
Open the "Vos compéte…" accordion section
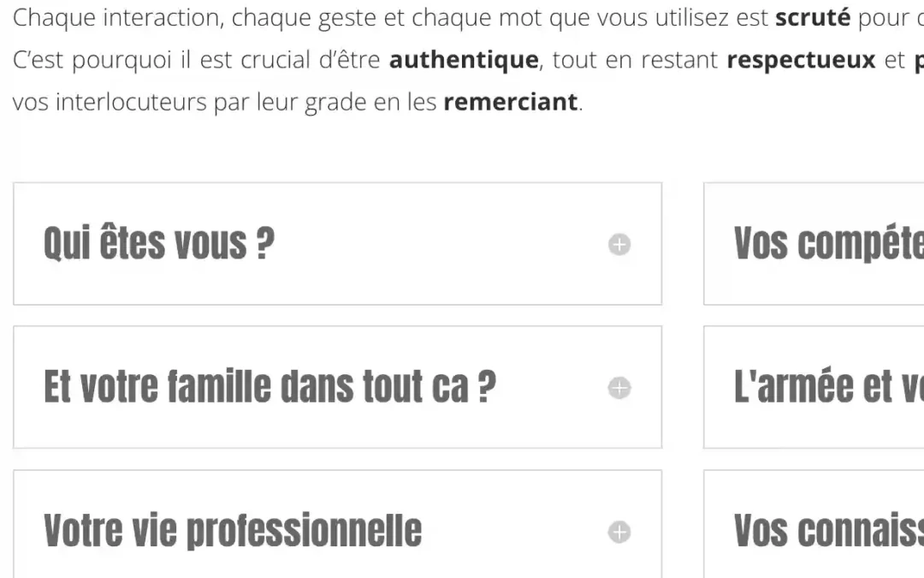click(827, 244)
